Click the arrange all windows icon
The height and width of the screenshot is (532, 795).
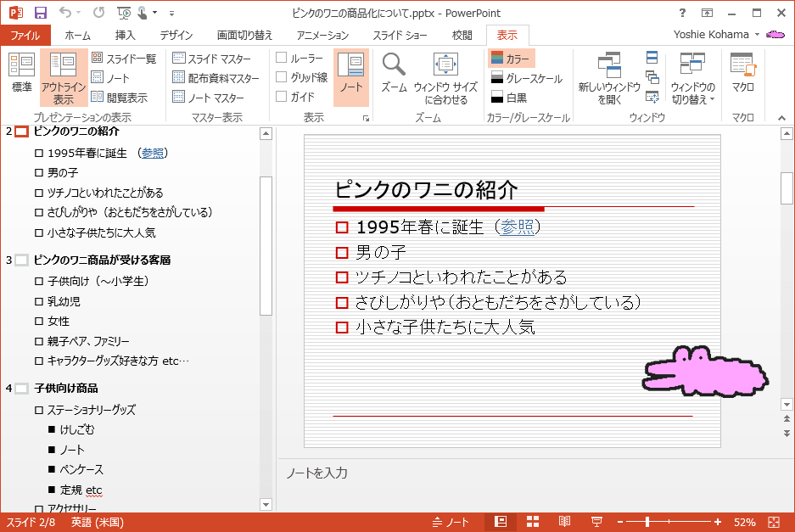pos(652,58)
